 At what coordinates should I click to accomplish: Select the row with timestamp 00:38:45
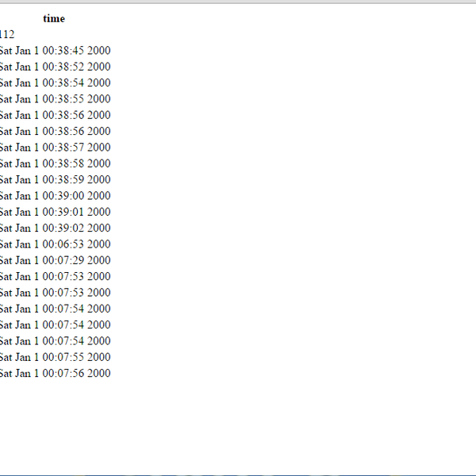[55, 51]
